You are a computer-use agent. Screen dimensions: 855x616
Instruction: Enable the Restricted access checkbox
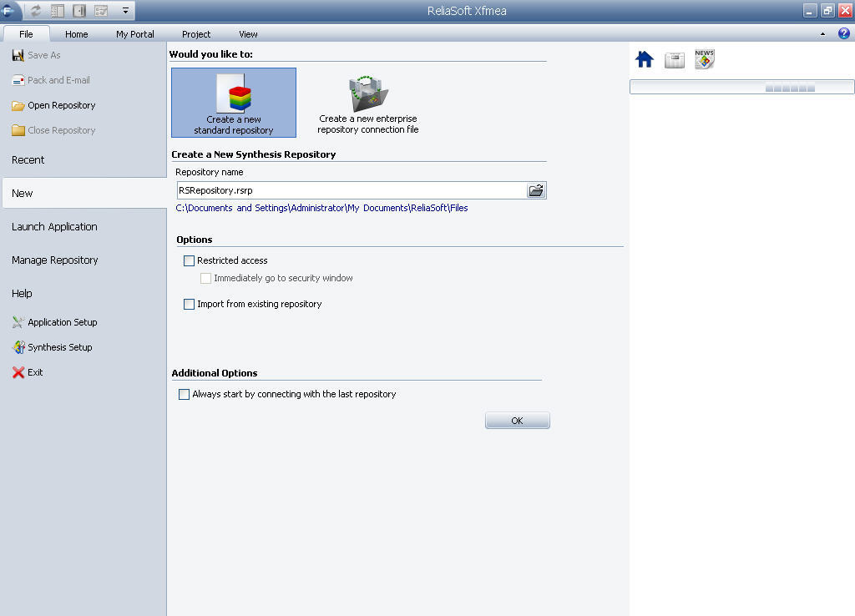(x=190, y=260)
